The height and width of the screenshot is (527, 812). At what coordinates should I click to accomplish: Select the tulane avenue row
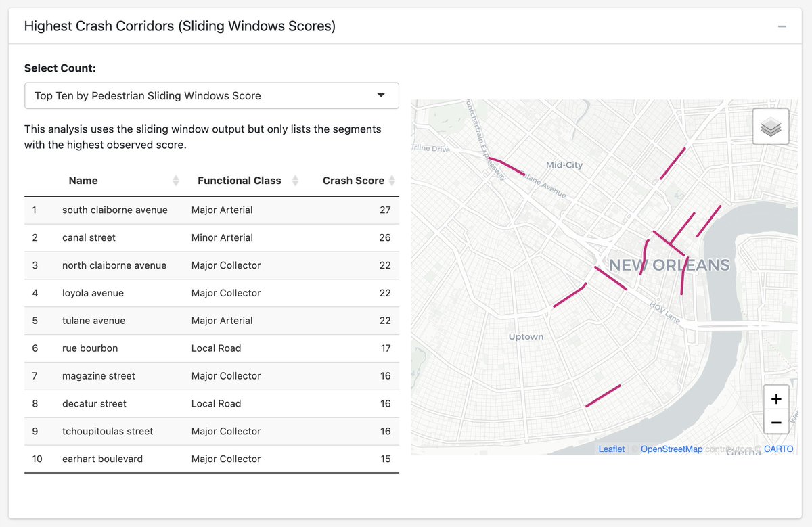(x=211, y=321)
